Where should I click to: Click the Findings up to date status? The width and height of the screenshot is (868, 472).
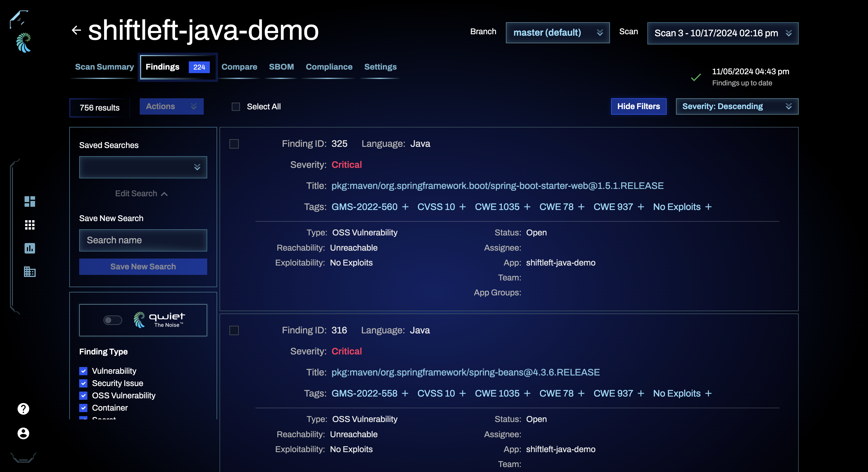(742, 83)
